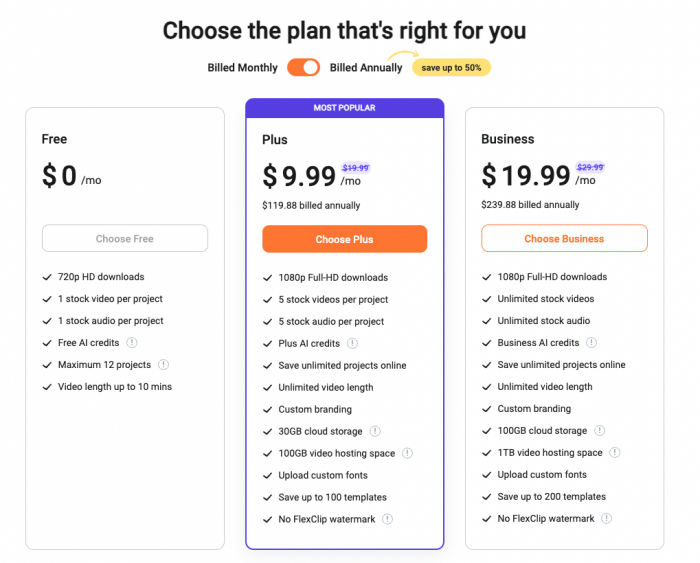Show info for Business No FlexClip watermark
The height and width of the screenshot is (563, 700).
point(606,518)
